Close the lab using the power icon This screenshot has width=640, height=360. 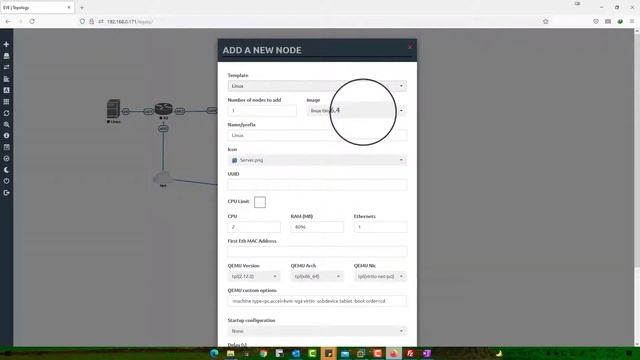coord(6,181)
